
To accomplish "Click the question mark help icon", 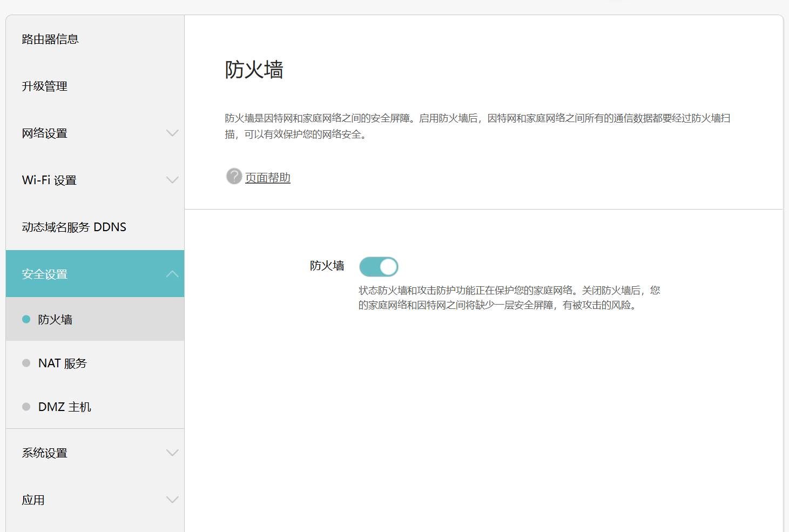I will [234, 176].
